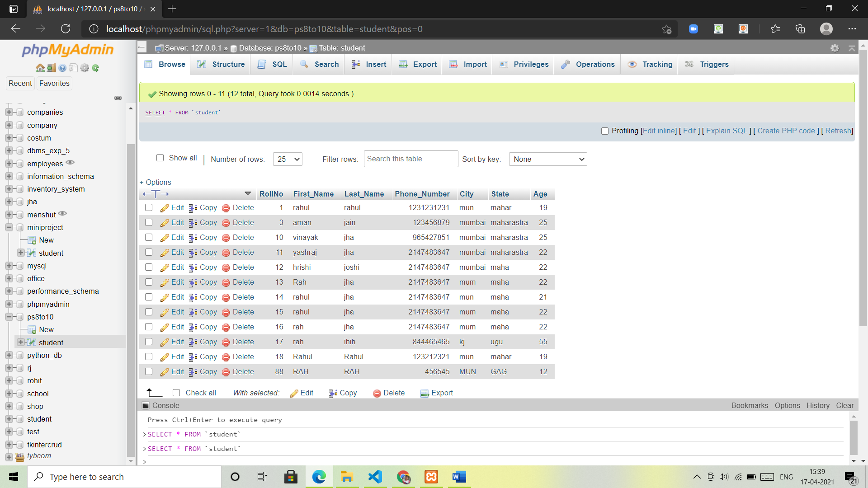Select the Search tab icon
This screenshot has width=868, height=488.
[303, 64]
